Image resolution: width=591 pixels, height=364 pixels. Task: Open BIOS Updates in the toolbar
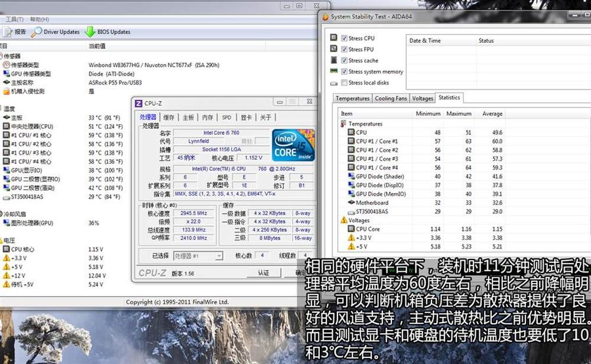[x=108, y=32]
